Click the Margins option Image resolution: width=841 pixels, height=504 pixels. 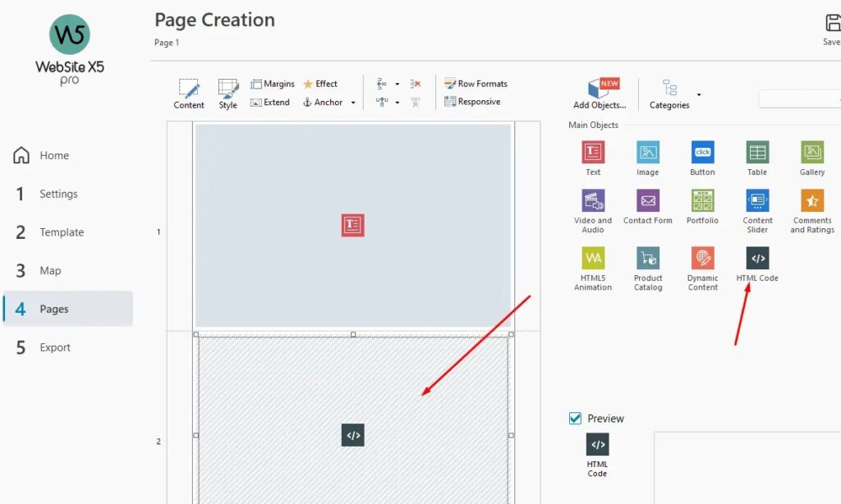click(x=273, y=84)
